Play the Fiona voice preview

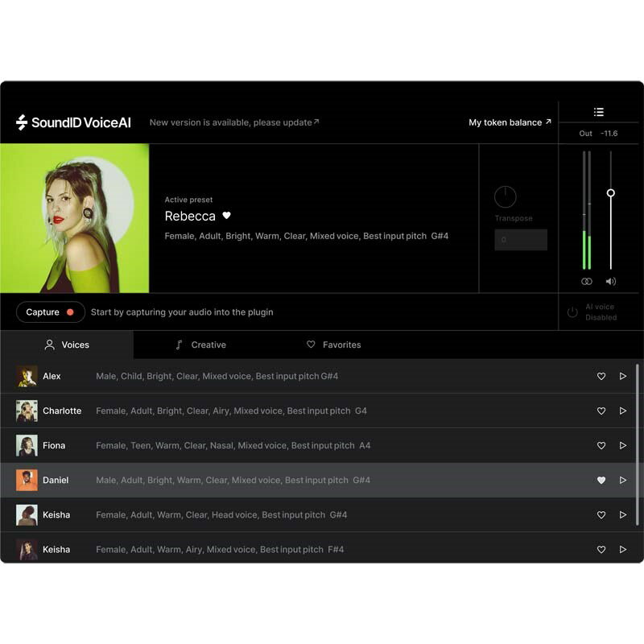tap(623, 446)
